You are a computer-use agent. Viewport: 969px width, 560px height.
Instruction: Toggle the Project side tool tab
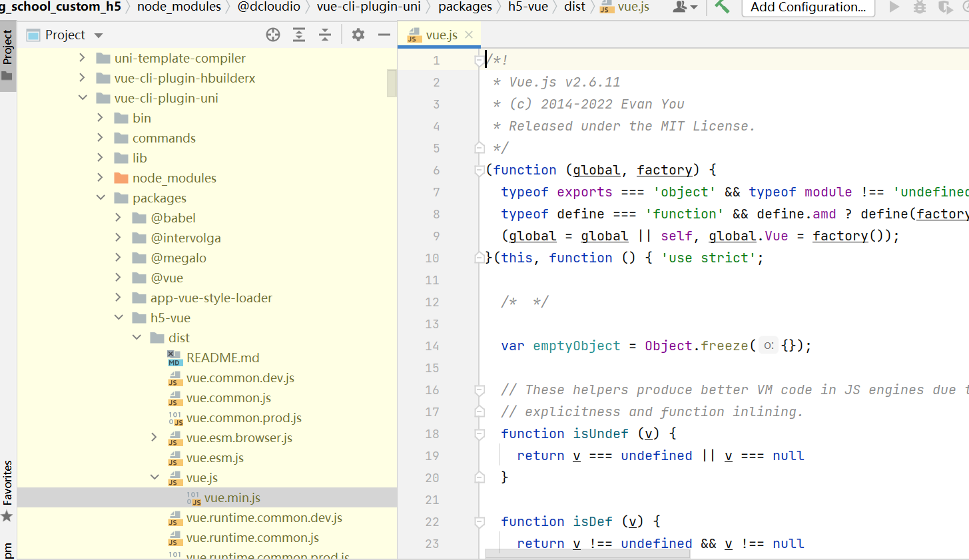8,56
